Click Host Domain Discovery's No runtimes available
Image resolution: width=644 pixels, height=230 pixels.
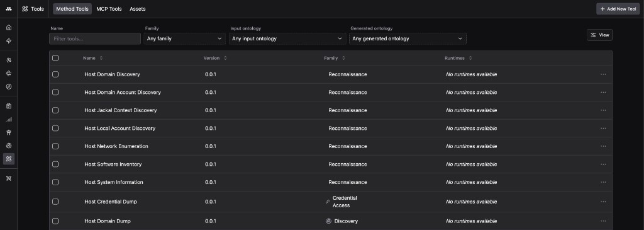coord(472,74)
